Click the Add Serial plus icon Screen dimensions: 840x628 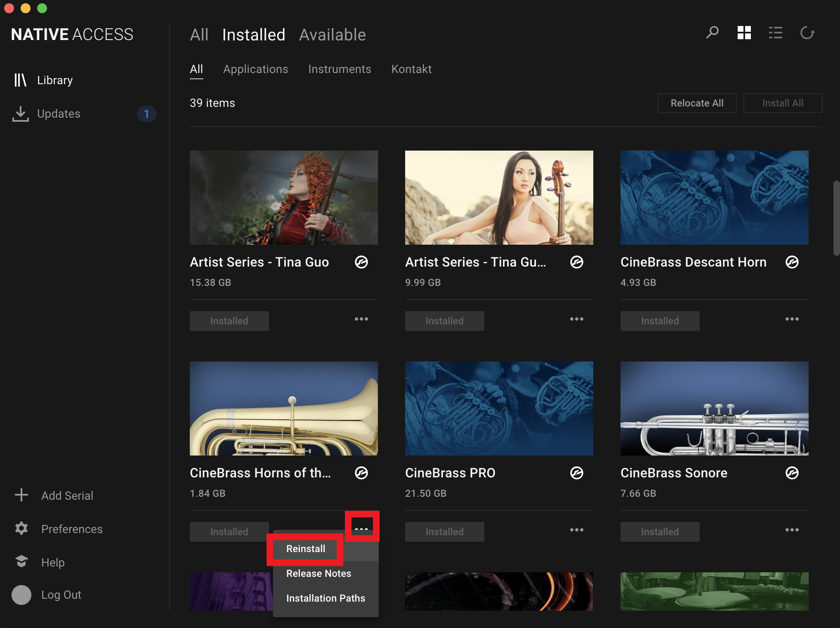click(21, 495)
